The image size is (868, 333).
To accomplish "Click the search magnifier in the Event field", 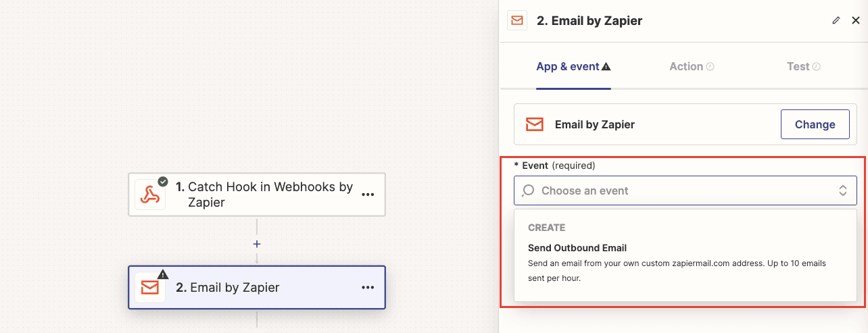I will coord(529,191).
